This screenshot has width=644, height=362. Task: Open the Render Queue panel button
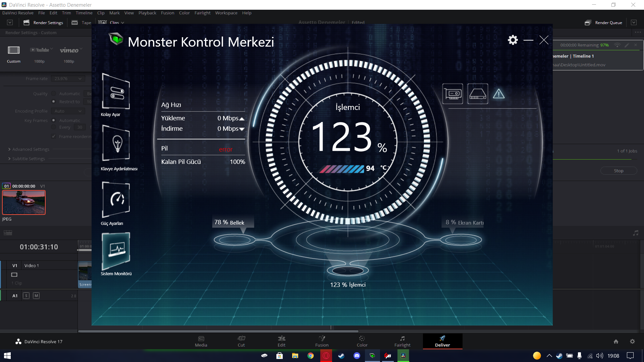603,22
